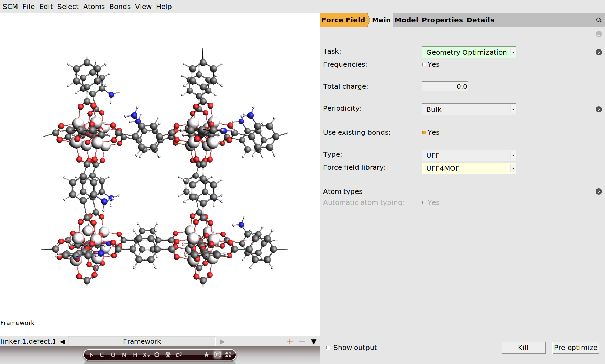Enable the Show output checkbox
The height and width of the screenshot is (364, 605).
(x=328, y=348)
